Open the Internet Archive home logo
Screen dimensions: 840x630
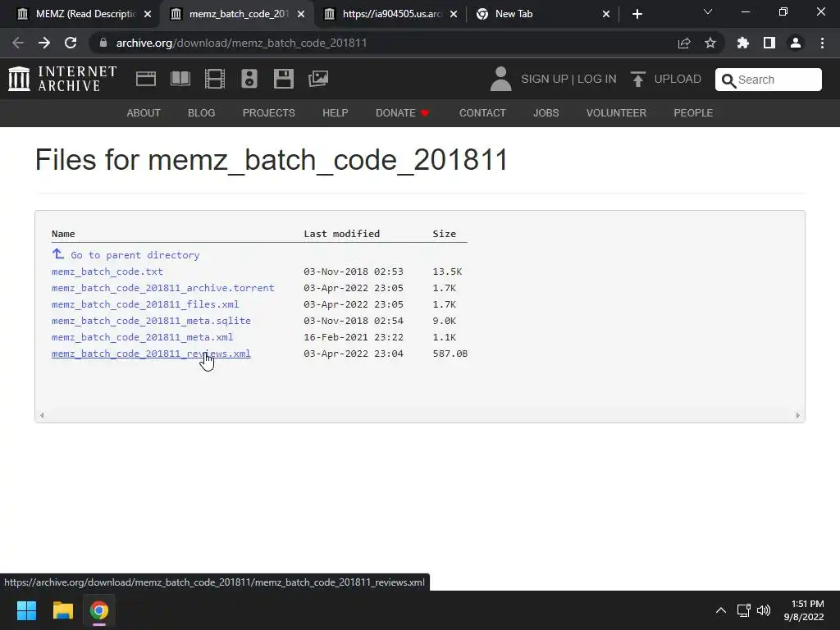(62, 79)
